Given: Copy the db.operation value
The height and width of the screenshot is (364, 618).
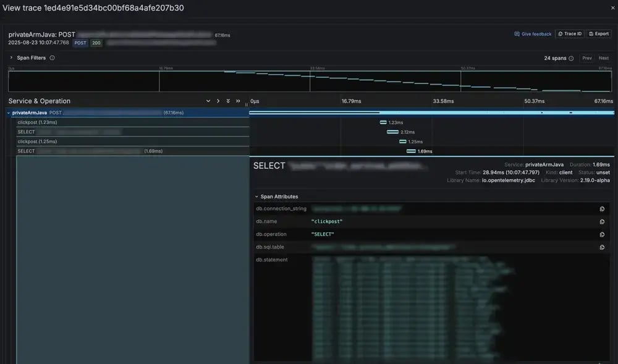Looking at the screenshot, I should [x=602, y=234].
